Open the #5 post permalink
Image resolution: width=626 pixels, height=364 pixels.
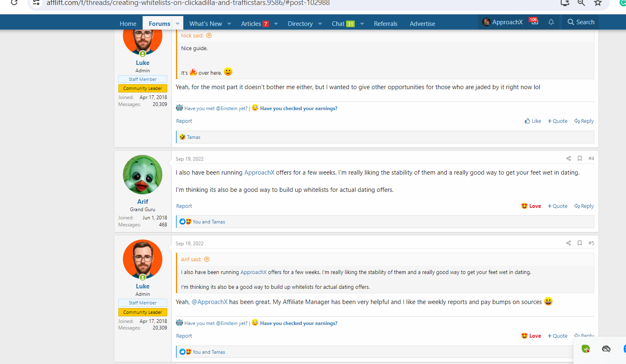coord(591,243)
